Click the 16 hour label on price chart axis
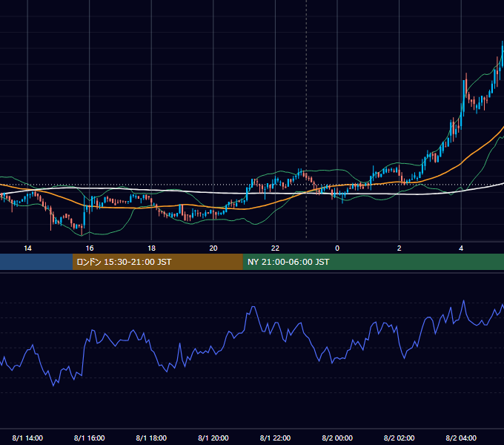The width and height of the screenshot is (504, 445). pyautogui.click(x=90, y=248)
